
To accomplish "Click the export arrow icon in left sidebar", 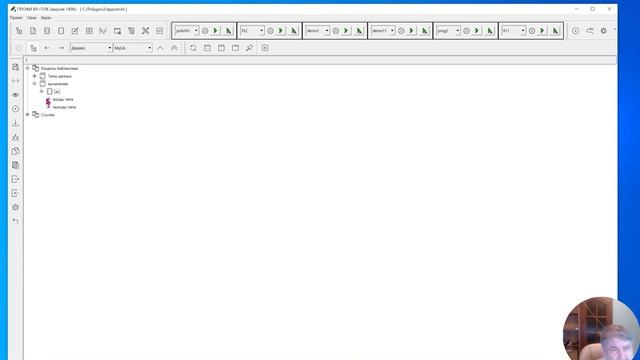I will (16, 179).
